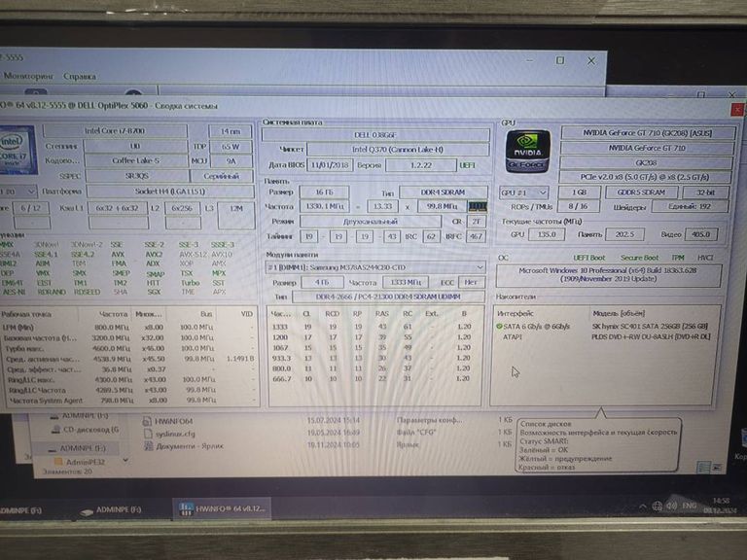747x560 pixels.
Task: Click the Intel Core i7 logo image
Action: click(x=18, y=150)
